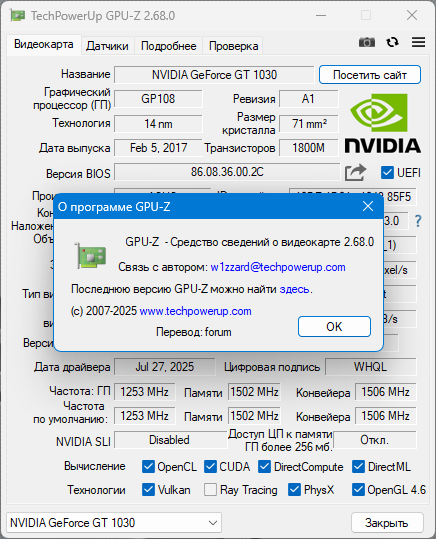This screenshot has width=436, height=539.
Task: Click the screenshot camera icon
Action: coord(367,42)
